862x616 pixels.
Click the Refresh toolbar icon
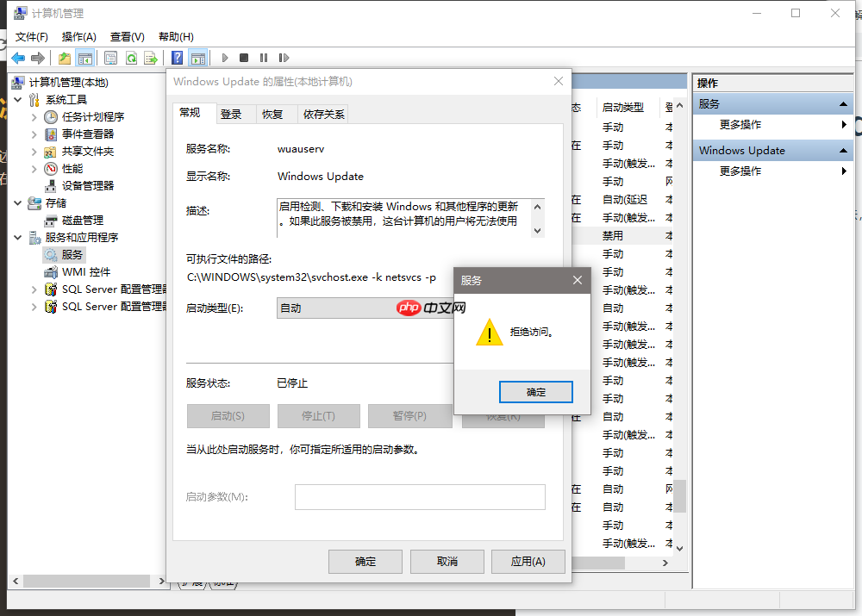pyautogui.click(x=131, y=58)
